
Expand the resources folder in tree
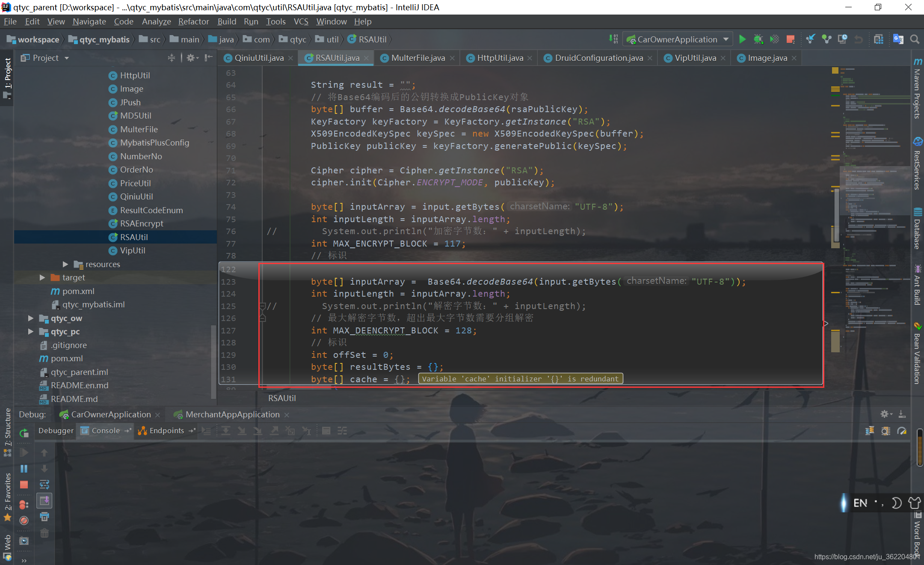(65, 264)
